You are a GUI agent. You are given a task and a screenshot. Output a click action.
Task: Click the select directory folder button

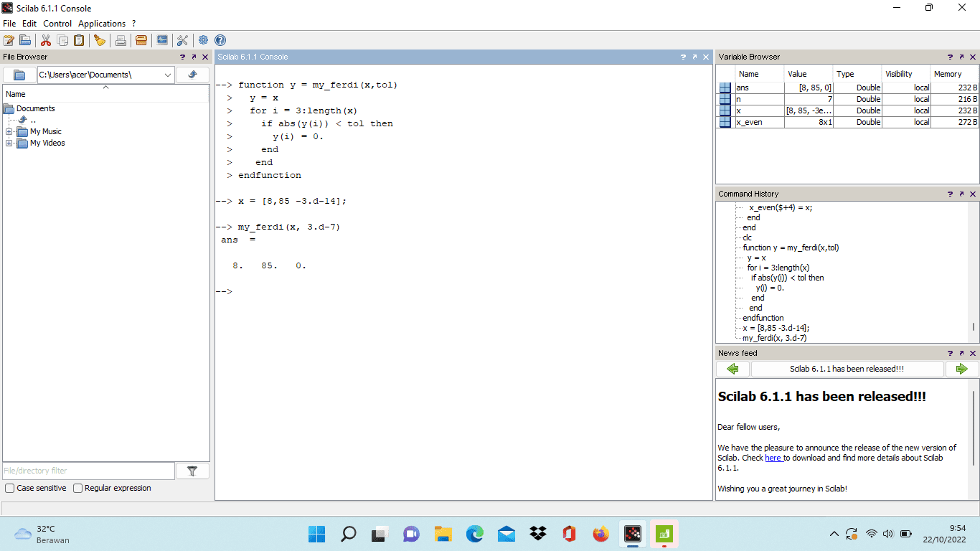pos(19,75)
